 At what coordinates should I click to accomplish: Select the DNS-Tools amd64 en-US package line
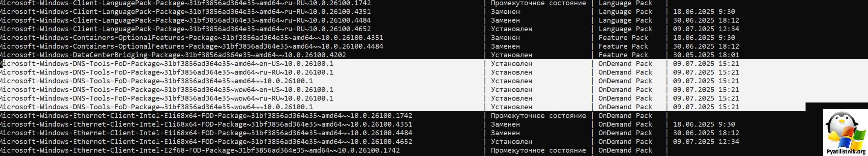403,64
